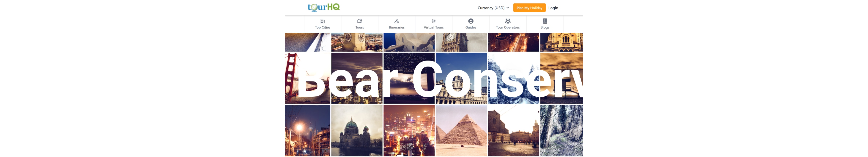Open the Login link
This screenshot has width=868, height=157.
553,8
